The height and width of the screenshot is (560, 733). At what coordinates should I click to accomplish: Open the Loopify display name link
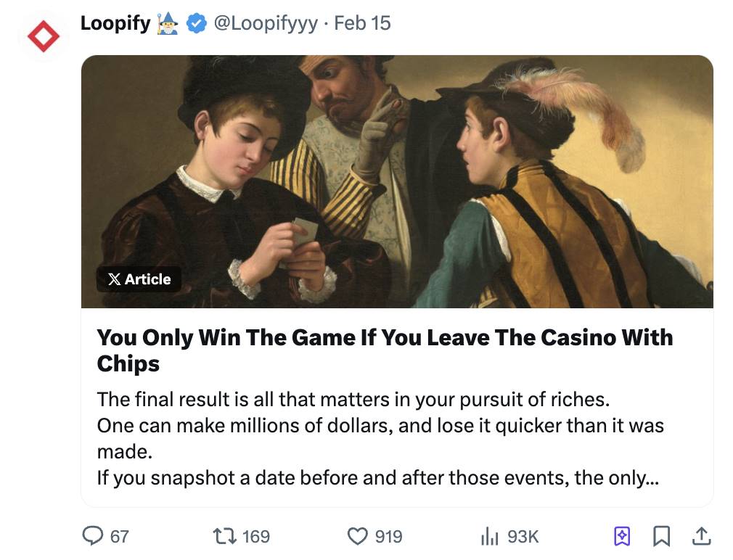tap(115, 23)
